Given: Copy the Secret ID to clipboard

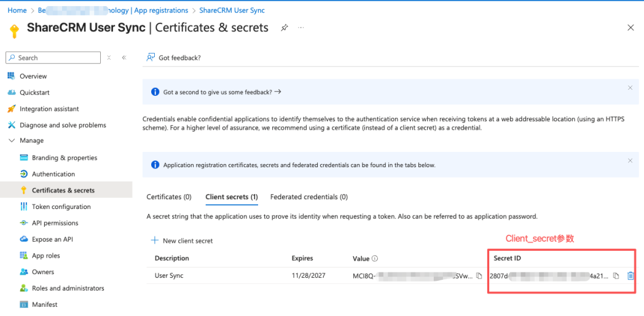Looking at the screenshot, I should click(x=616, y=276).
